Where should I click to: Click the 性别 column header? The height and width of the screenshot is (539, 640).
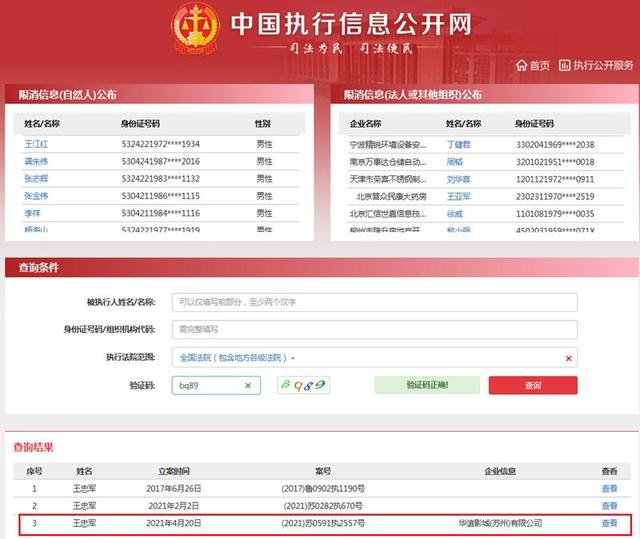262,124
